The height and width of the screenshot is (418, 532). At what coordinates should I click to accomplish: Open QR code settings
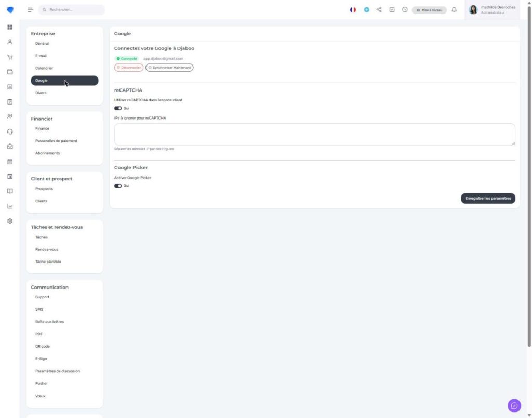click(43, 346)
